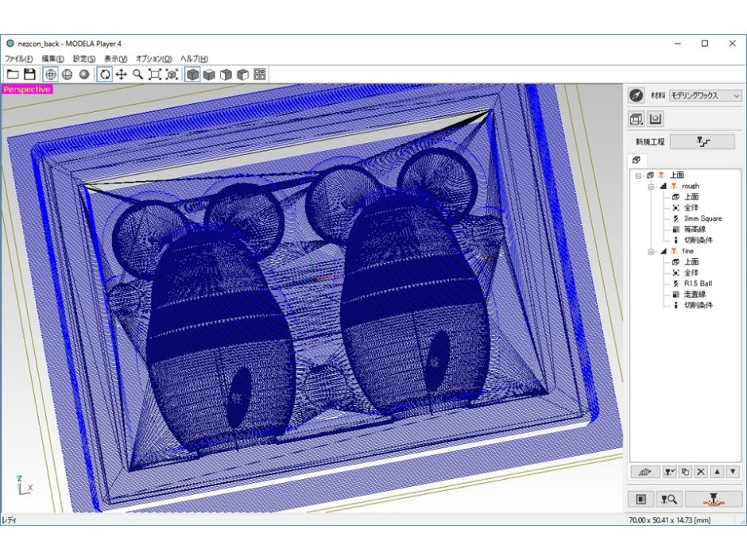Image resolution: width=747 pixels, height=560 pixels.
Task: Select the two-tone sphere display mode
Action: click(x=68, y=75)
